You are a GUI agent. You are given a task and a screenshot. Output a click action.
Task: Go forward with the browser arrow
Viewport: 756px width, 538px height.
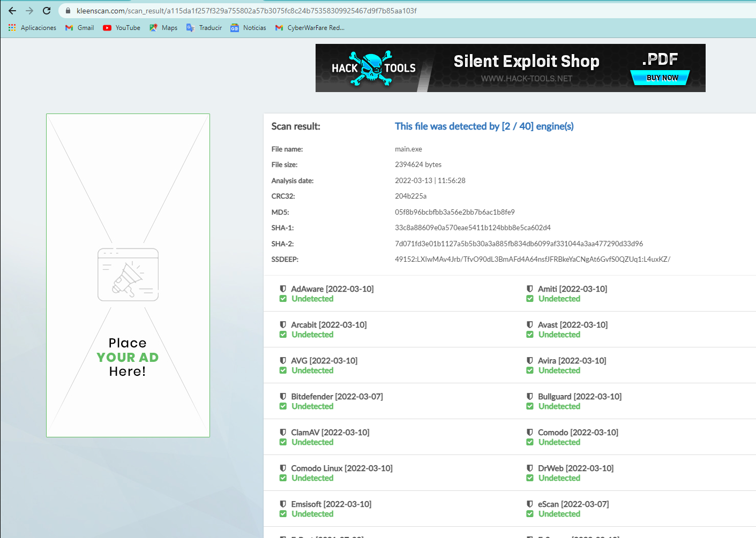[x=29, y=11]
